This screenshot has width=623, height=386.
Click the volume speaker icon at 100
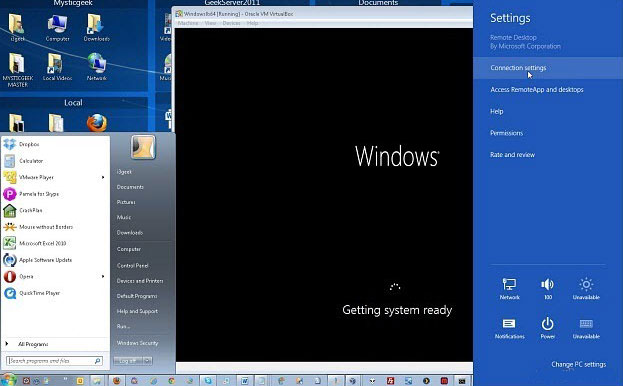548,289
